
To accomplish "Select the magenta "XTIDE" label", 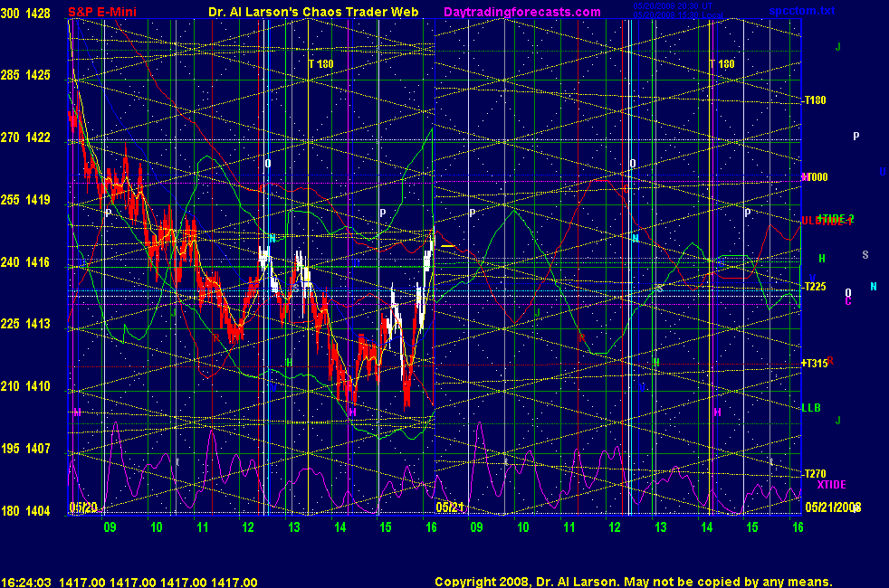I will pyautogui.click(x=831, y=485).
